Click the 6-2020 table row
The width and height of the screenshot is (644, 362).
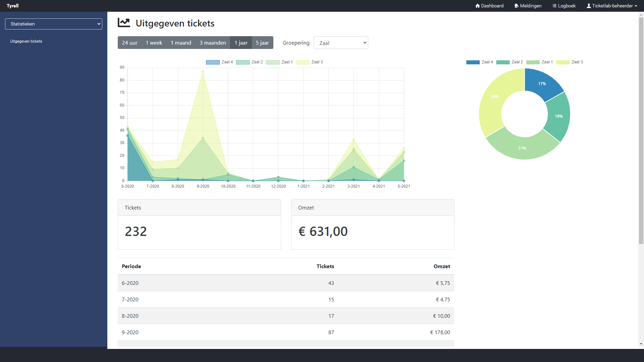(x=286, y=283)
